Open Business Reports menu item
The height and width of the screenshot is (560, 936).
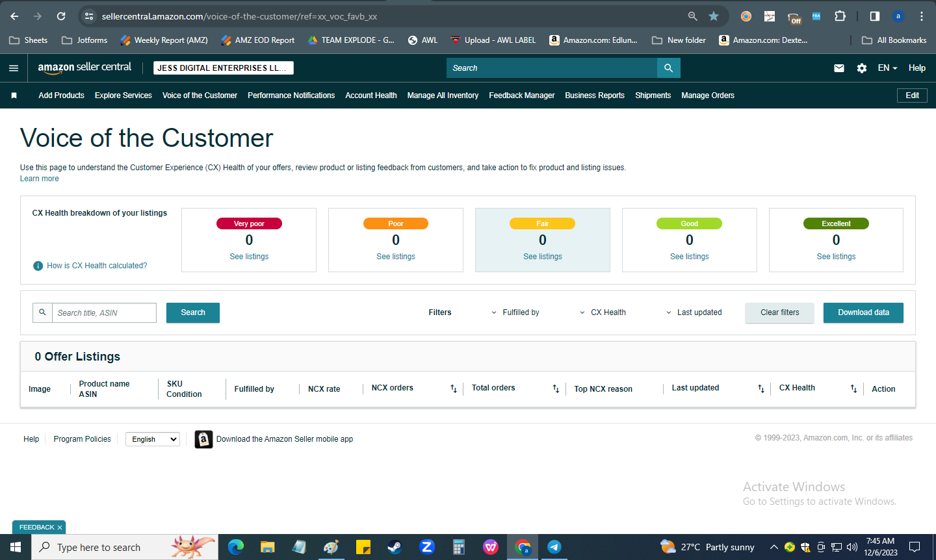[595, 95]
